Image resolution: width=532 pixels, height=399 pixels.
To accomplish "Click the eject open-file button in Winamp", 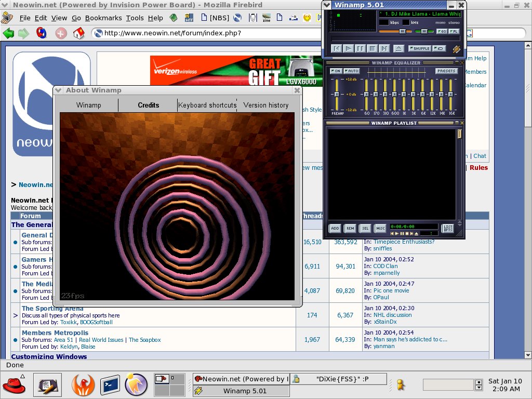I will click(x=398, y=49).
